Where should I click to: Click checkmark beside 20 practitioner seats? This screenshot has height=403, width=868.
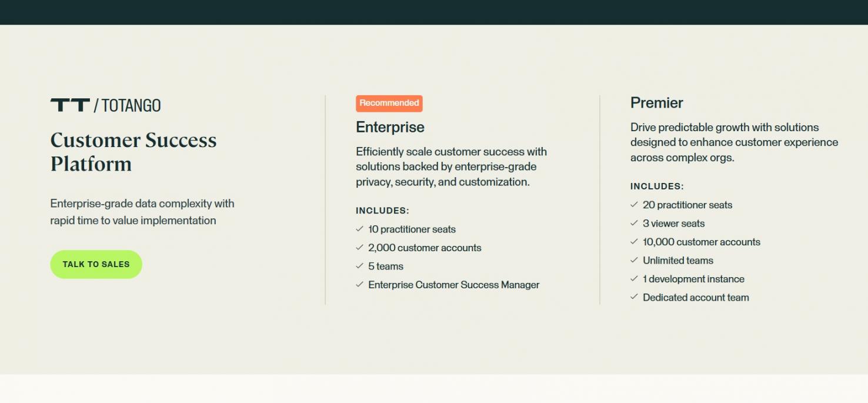click(634, 205)
